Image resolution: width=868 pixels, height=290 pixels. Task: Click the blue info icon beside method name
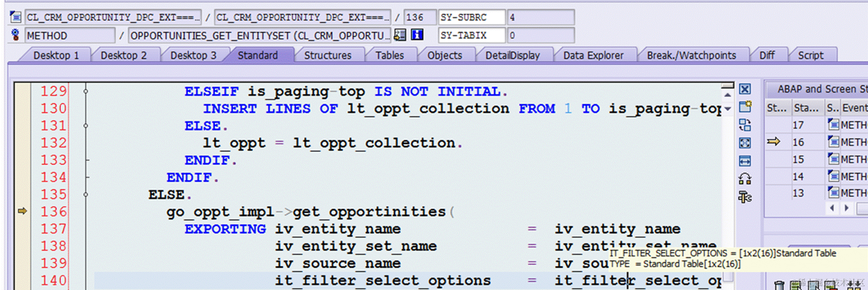pos(417,35)
